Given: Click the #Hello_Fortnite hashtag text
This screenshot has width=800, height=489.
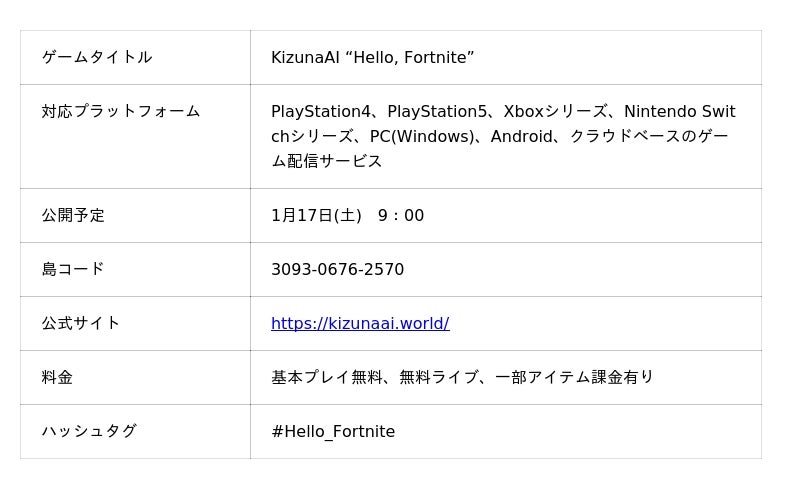Looking at the screenshot, I should (333, 431).
